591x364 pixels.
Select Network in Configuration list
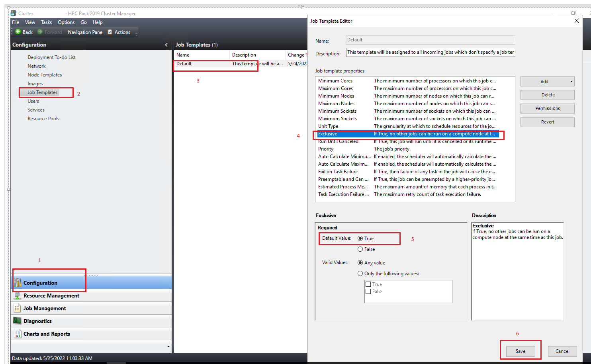click(x=37, y=66)
